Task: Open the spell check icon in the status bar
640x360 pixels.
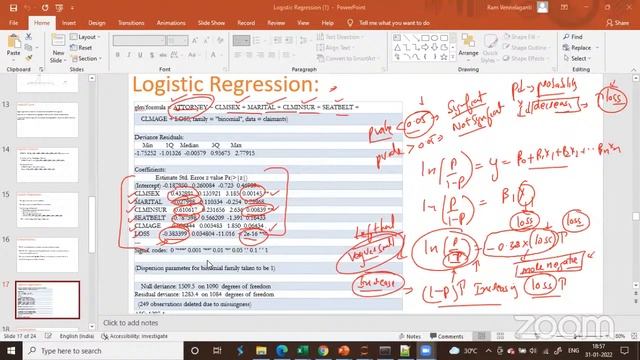Action: [48, 336]
